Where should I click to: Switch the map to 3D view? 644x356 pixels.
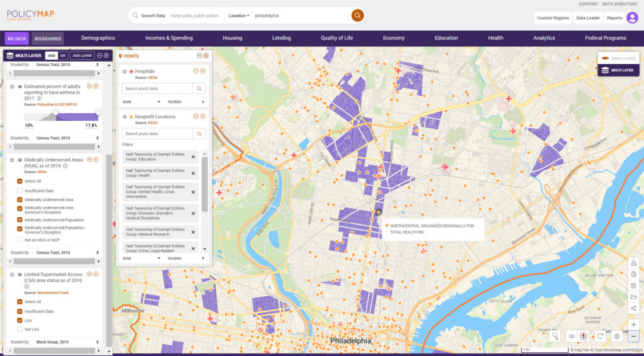point(571,337)
